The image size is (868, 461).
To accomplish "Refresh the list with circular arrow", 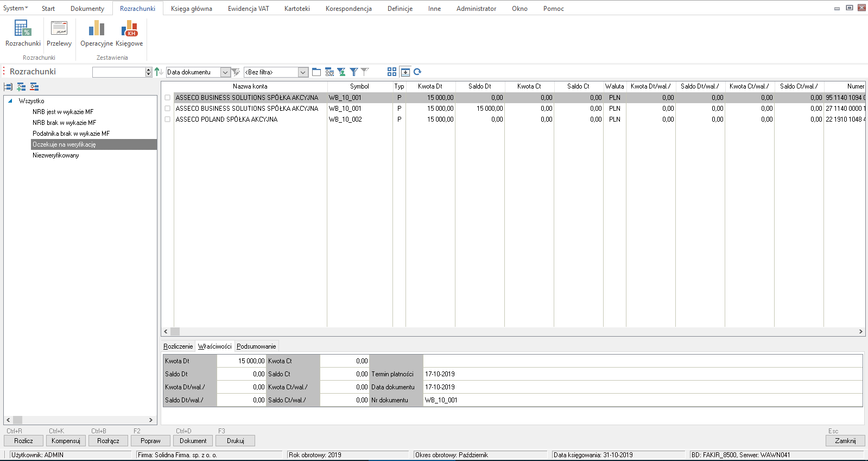I will [417, 72].
